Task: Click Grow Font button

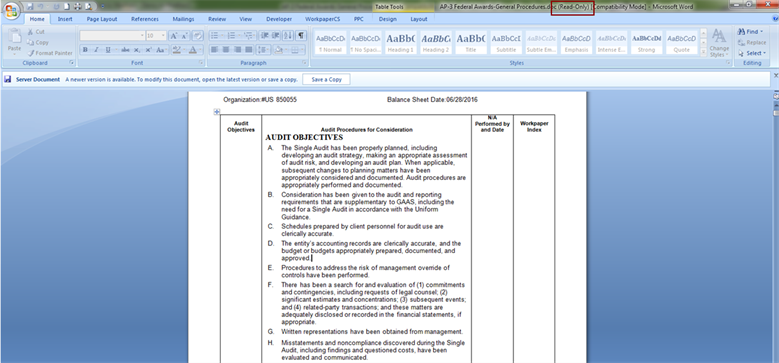Action: click(x=174, y=36)
